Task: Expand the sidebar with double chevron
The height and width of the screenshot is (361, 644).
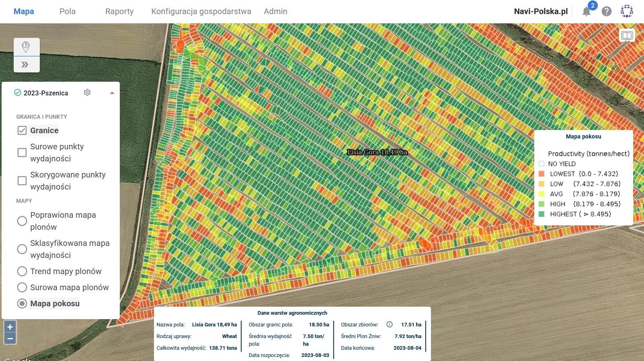Action: coord(25,64)
